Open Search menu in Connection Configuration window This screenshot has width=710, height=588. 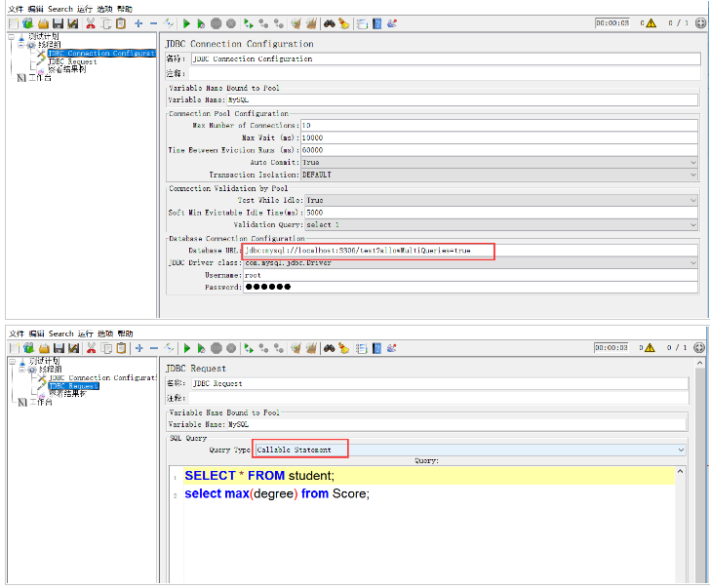tap(60, 9)
